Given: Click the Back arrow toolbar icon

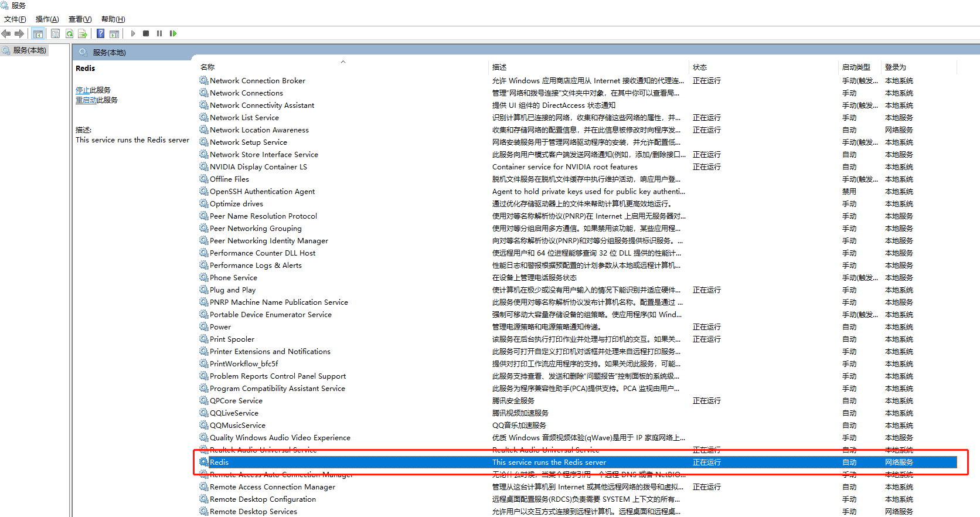Looking at the screenshot, I should tap(6, 33).
